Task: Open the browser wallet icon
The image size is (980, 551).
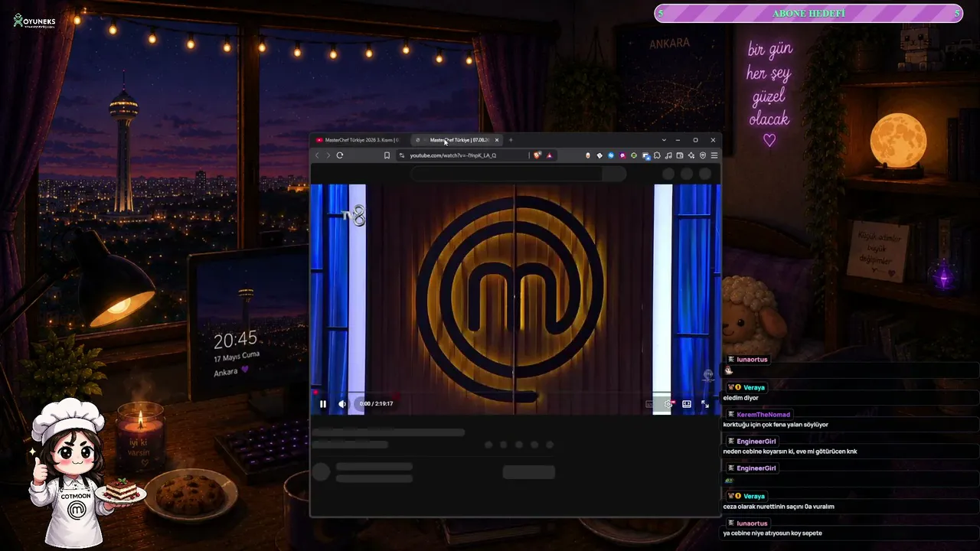Action: [x=680, y=155]
